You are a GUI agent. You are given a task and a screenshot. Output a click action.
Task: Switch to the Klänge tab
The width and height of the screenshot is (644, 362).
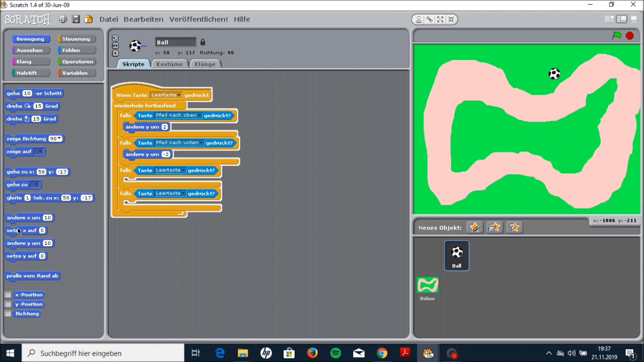click(x=205, y=64)
